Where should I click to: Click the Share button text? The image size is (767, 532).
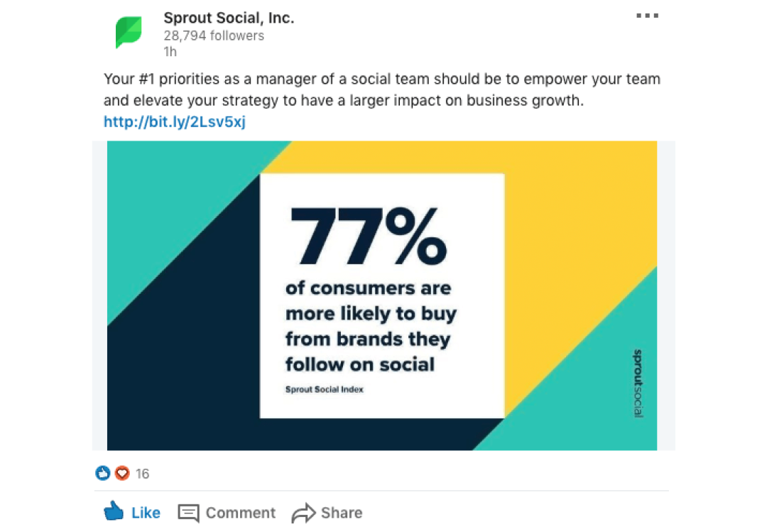342,512
